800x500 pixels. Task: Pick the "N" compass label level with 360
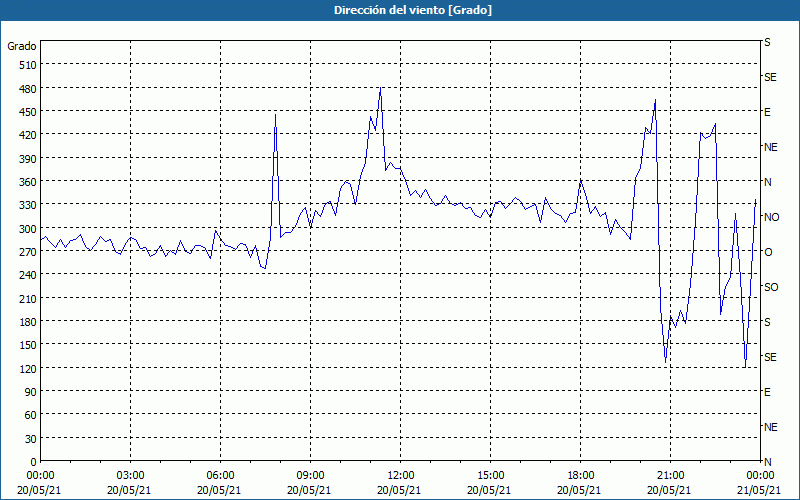pyautogui.click(x=767, y=182)
